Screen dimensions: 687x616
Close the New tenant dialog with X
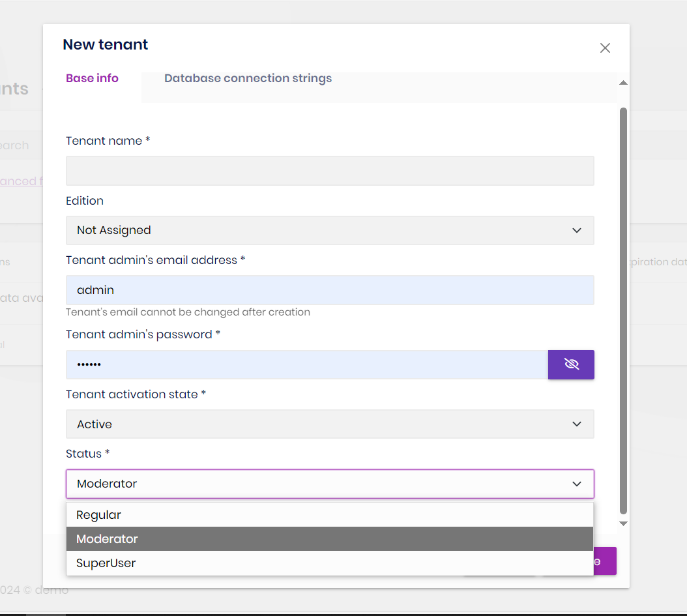[x=605, y=48]
